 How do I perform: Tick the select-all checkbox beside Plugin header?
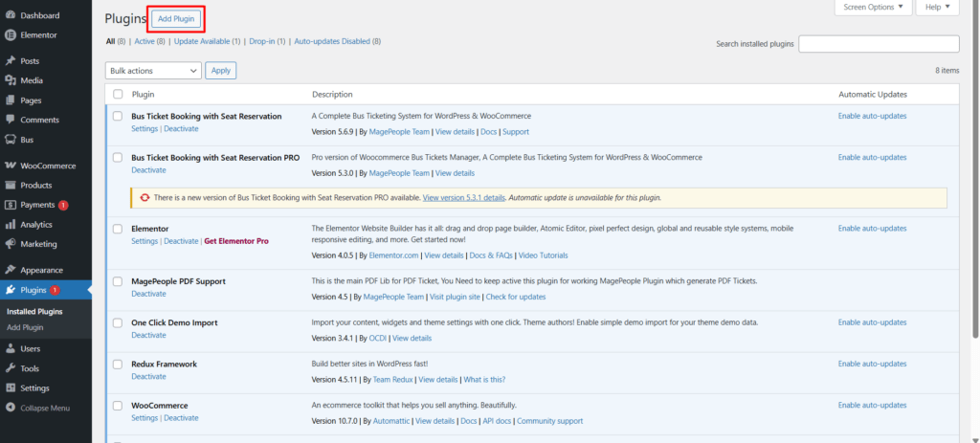pos(118,95)
